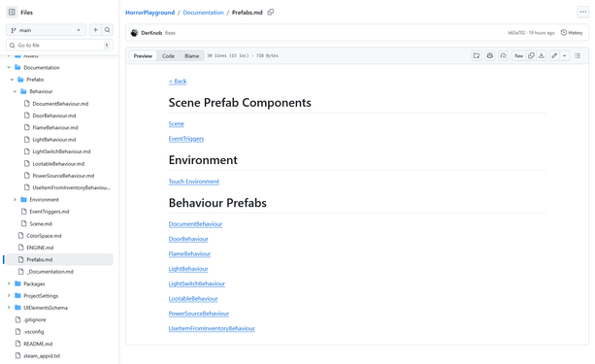Open the main branch selector dropdown
The width and height of the screenshot is (595, 364).
pos(46,30)
